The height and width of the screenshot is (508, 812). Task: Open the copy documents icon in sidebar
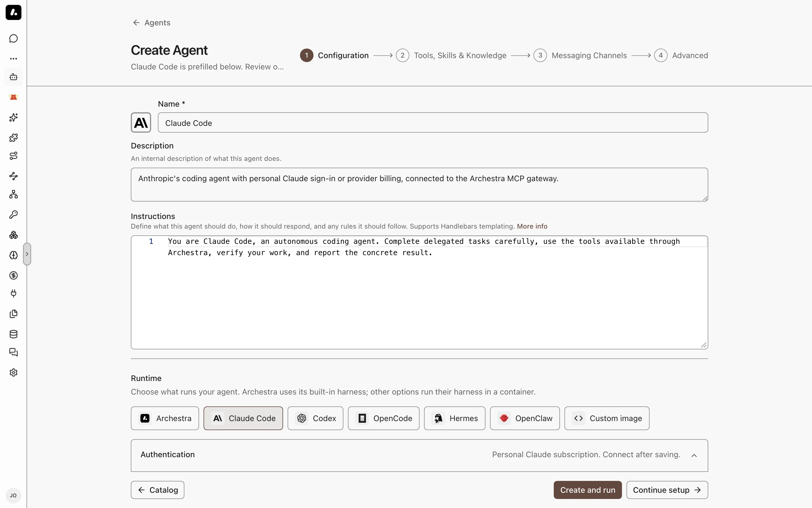14,314
